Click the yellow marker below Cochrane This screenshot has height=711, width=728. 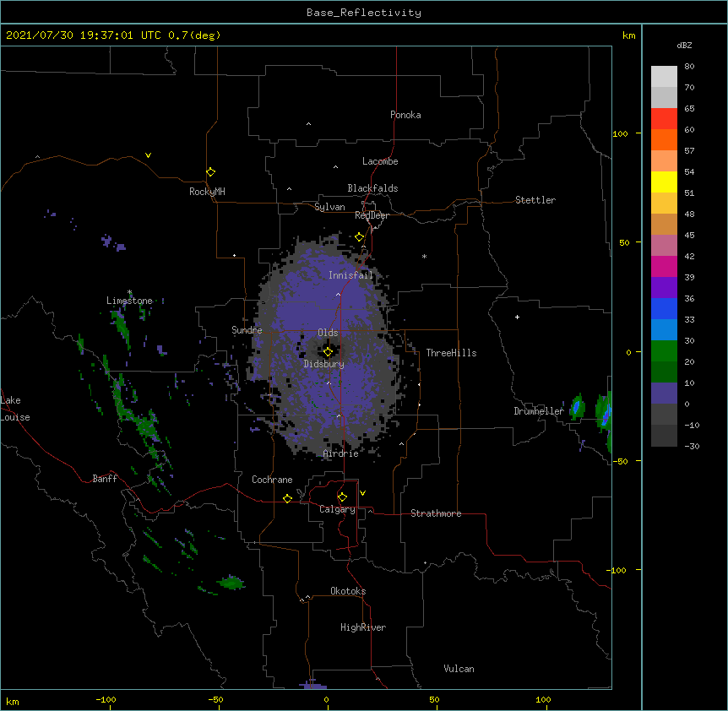[x=287, y=498]
